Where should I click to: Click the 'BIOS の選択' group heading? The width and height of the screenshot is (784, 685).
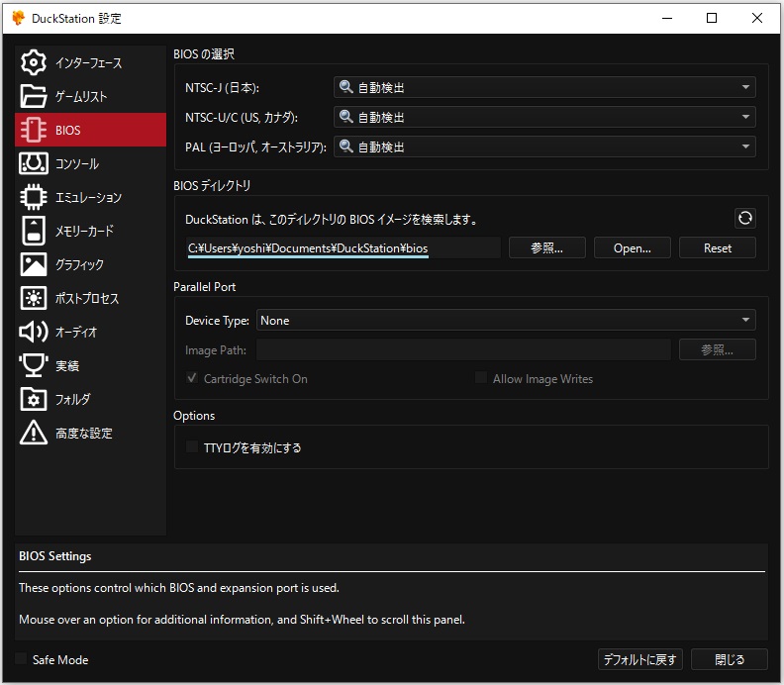pyautogui.click(x=204, y=54)
